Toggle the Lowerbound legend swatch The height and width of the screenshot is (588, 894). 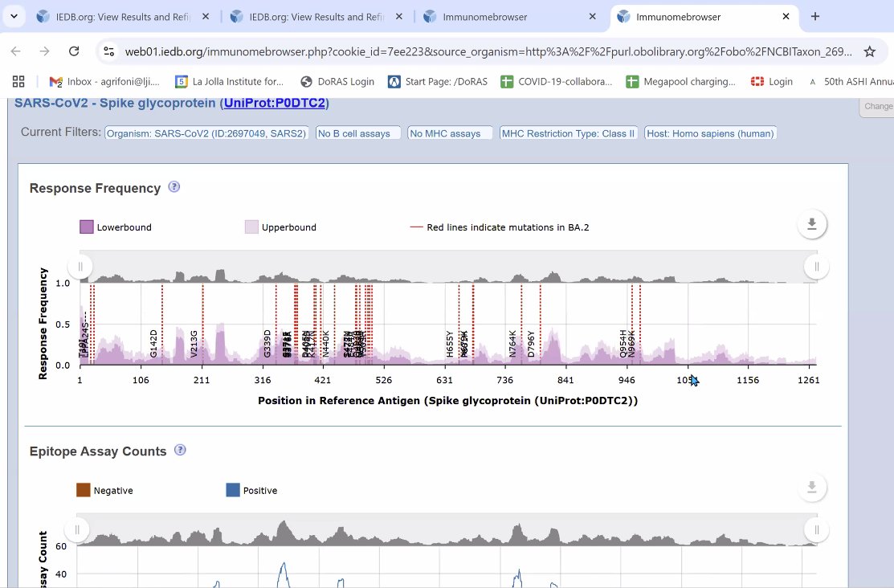click(87, 227)
